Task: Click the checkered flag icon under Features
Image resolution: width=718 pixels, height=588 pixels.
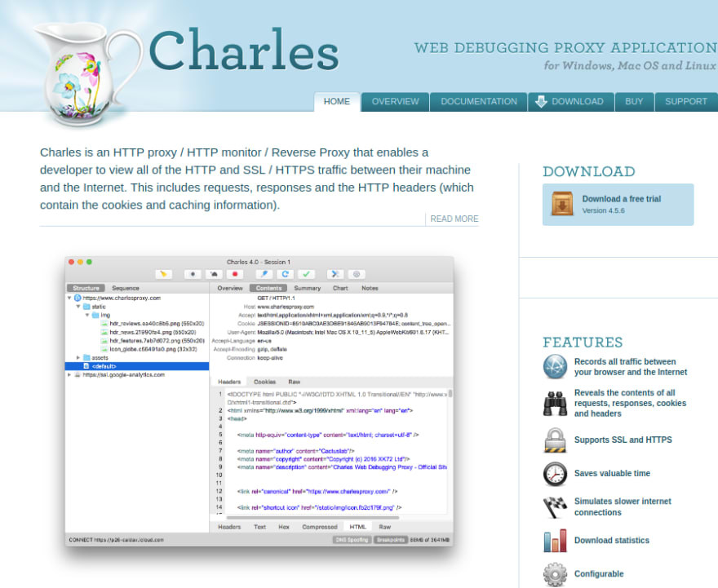Action: coord(555,507)
